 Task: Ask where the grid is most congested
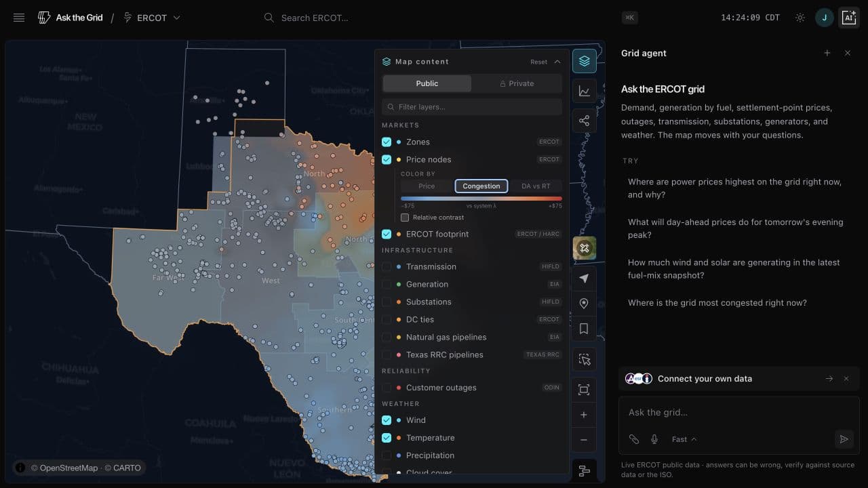[738, 303]
